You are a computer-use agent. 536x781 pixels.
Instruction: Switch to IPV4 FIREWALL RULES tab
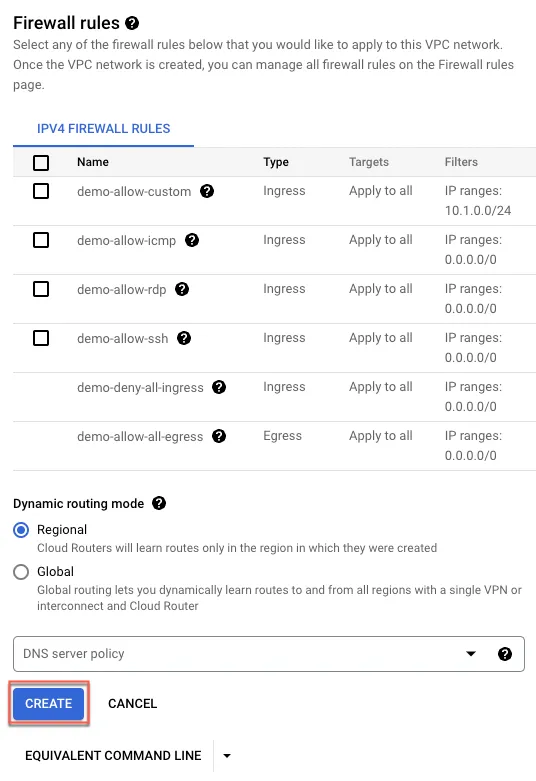(x=104, y=129)
